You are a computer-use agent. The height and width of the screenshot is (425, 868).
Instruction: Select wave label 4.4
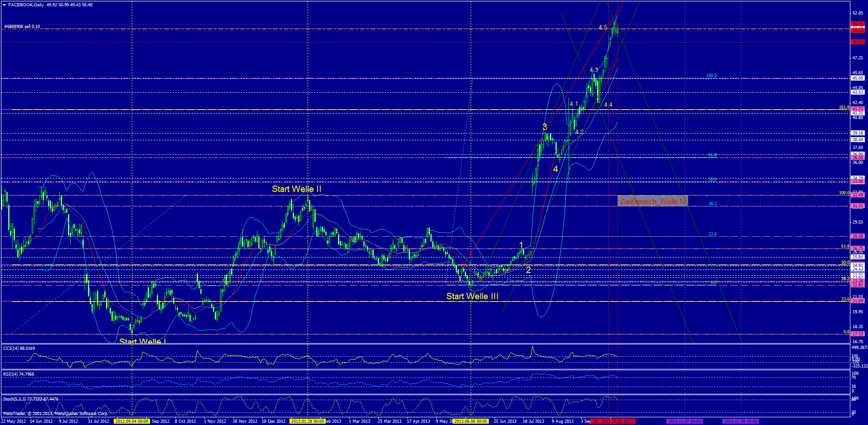[x=608, y=105]
